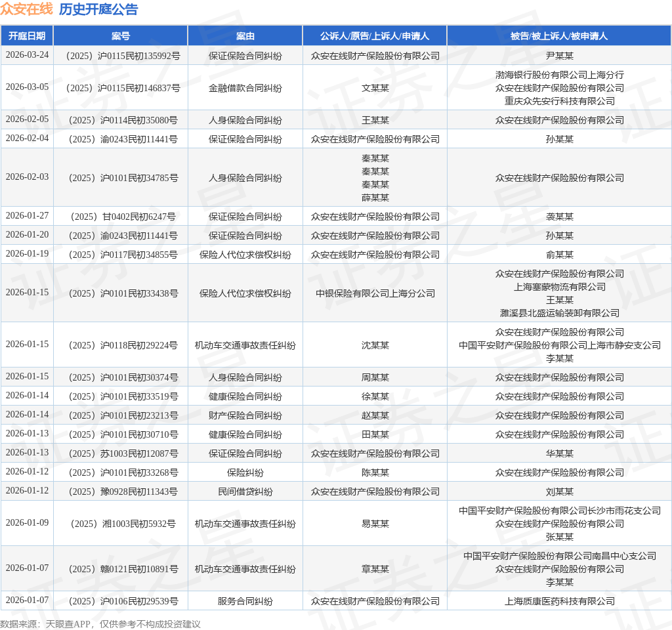Click the cause 金融借款合同纠纷

(245, 88)
